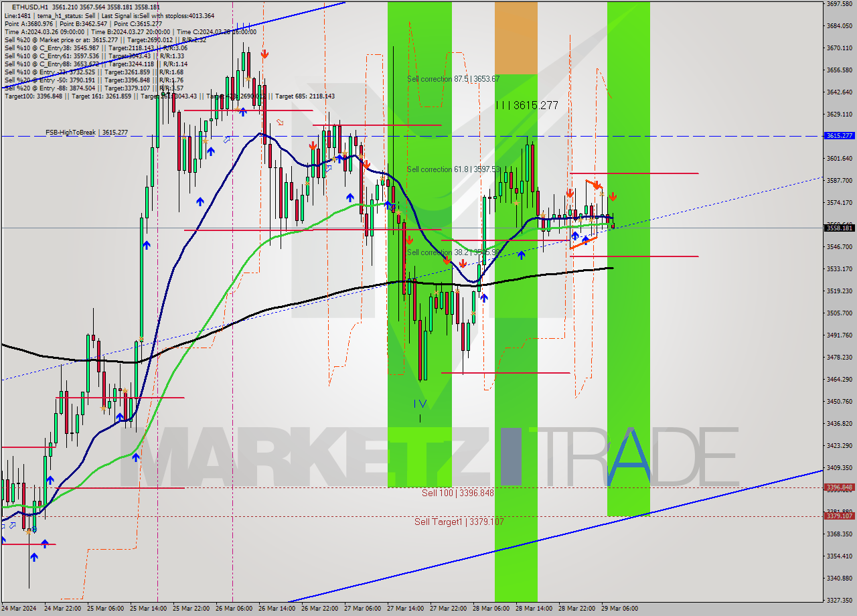Click price axis value 3546.700
The image size is (857, 616).
pyautogui.click(x=839, y=247)
